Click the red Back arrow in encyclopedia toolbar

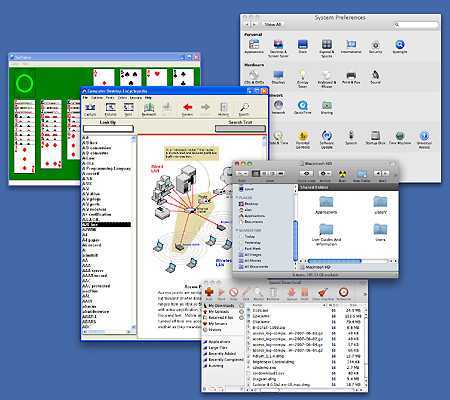point(188,107)
